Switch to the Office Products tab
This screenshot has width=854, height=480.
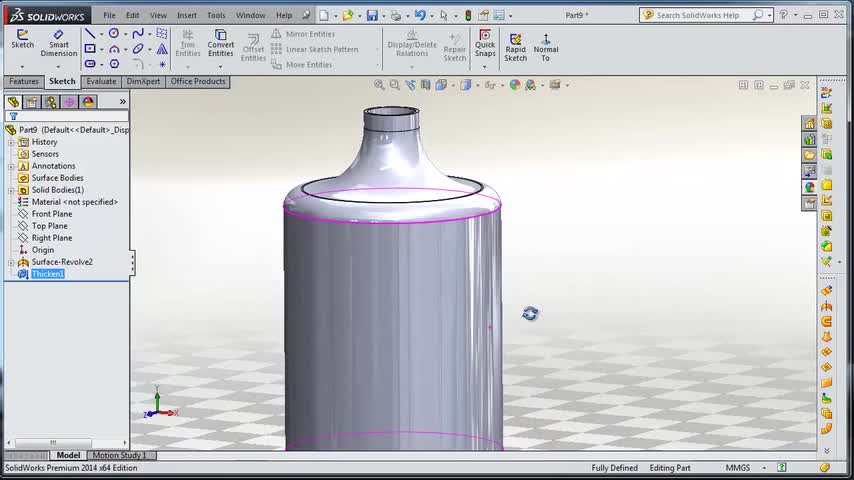(198, 81)
